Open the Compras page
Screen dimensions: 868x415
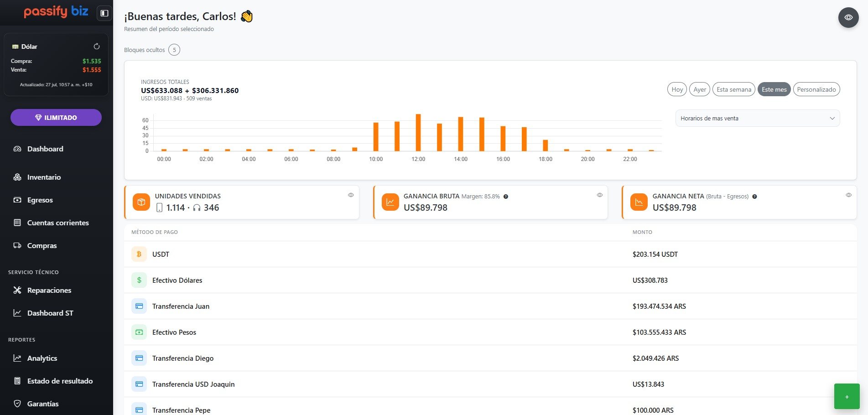click(x=42, y=246)
